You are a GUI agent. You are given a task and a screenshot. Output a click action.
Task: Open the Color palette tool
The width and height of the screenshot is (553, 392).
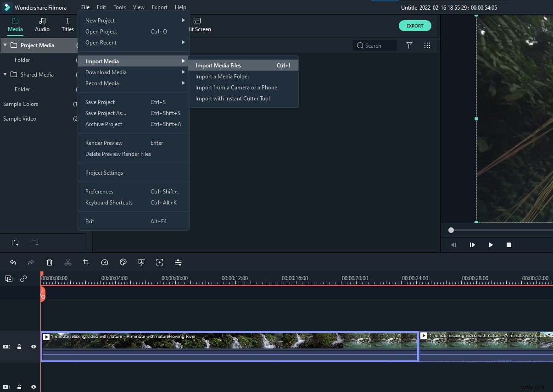point(123,262)
